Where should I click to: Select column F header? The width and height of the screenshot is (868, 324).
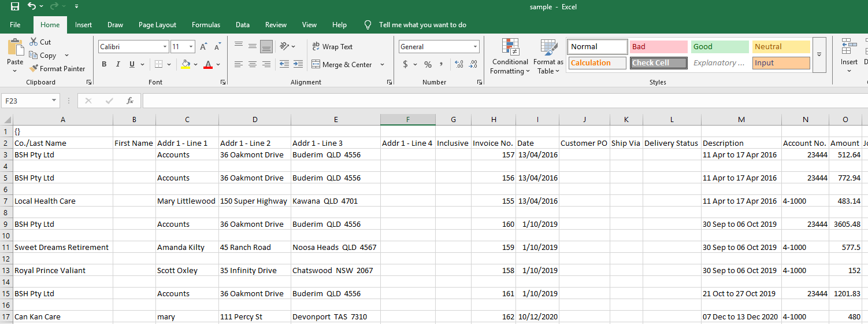[407, 120]
